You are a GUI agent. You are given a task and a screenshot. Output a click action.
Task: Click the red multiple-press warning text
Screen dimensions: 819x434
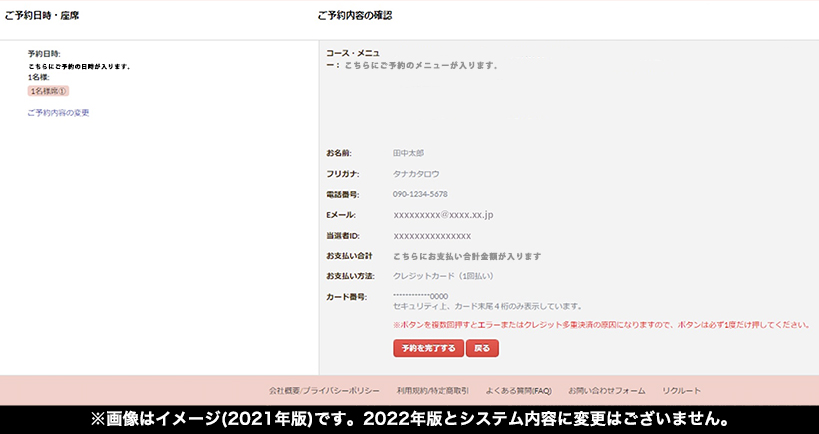pos(600,325)
